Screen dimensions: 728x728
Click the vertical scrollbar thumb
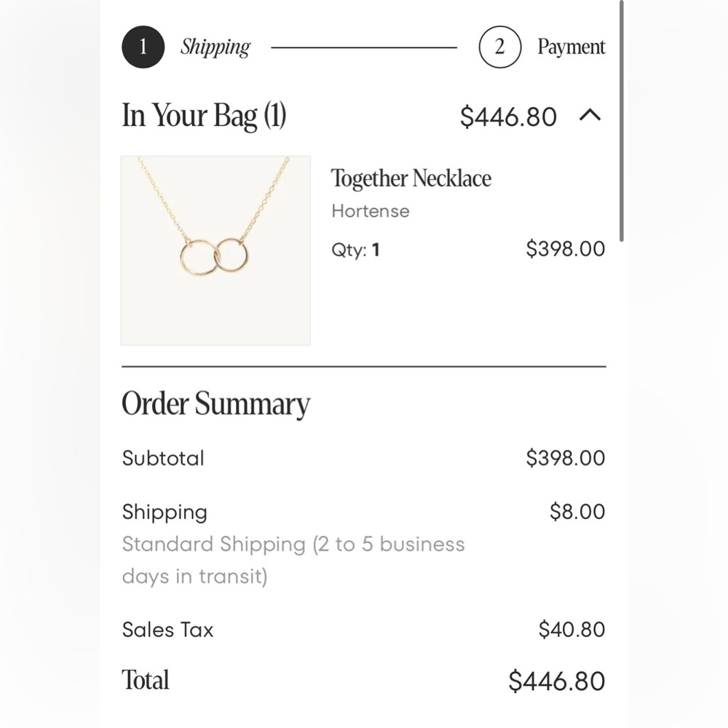tap(621, 121)
